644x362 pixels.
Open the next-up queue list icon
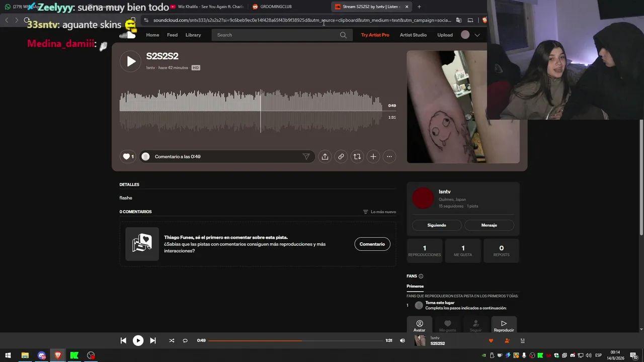click(x=522, y=340)
